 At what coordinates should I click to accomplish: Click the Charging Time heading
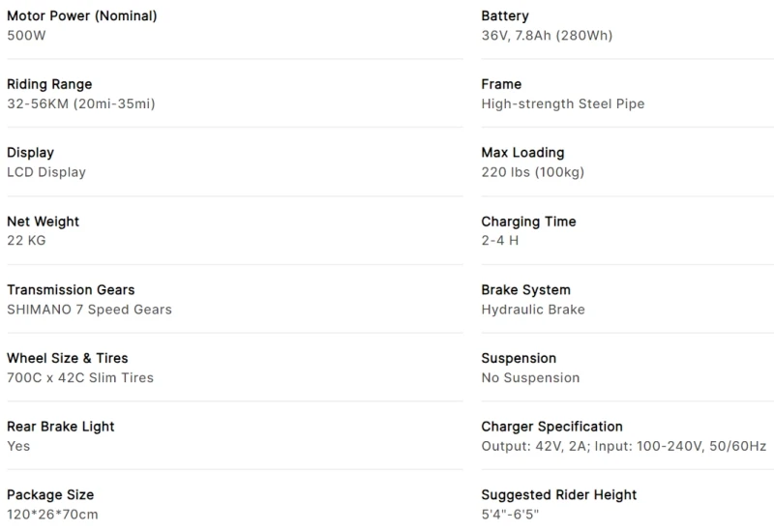click(x=528, y=222)
